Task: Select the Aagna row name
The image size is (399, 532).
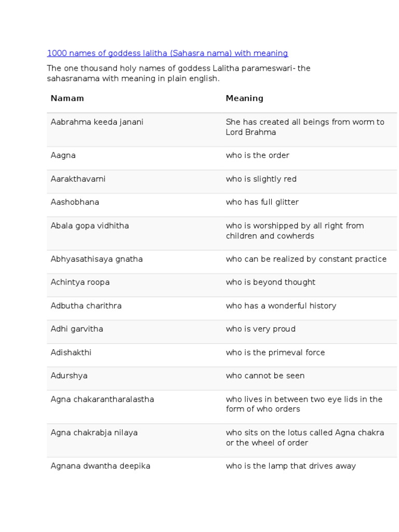Action: (63, 156)
